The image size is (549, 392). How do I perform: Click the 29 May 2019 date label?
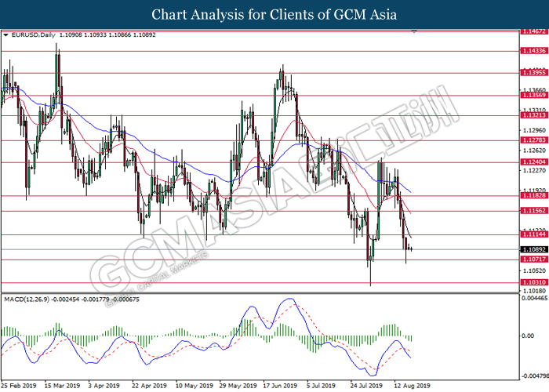(238, 386)
